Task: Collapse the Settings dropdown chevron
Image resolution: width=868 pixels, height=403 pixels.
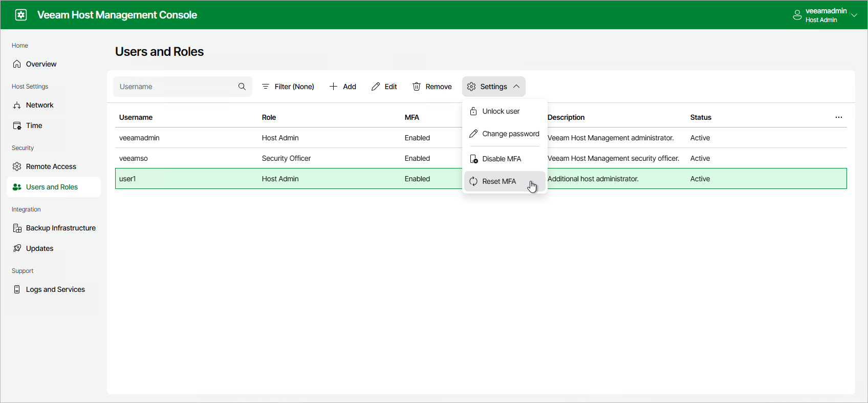Action: (516, 87)
